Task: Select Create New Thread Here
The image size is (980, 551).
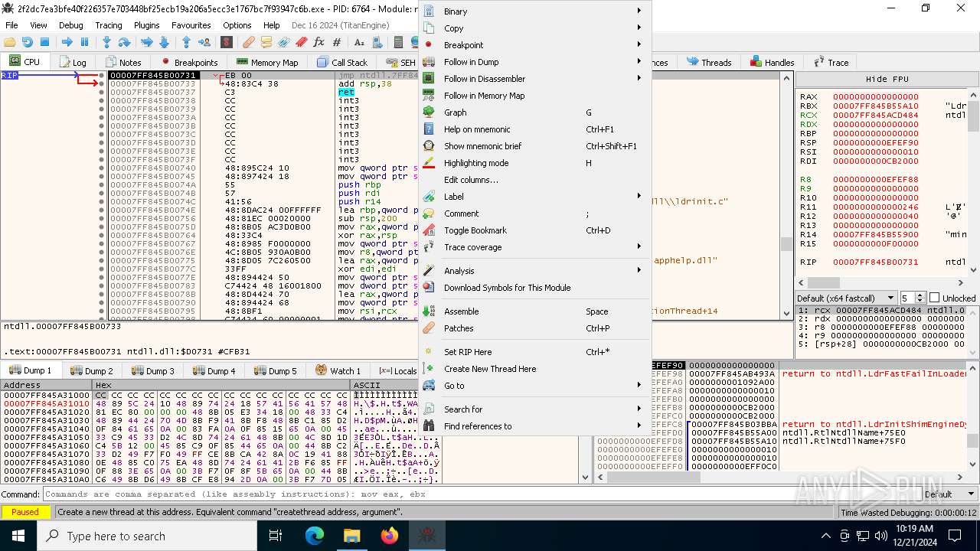Action: [534, 369]
